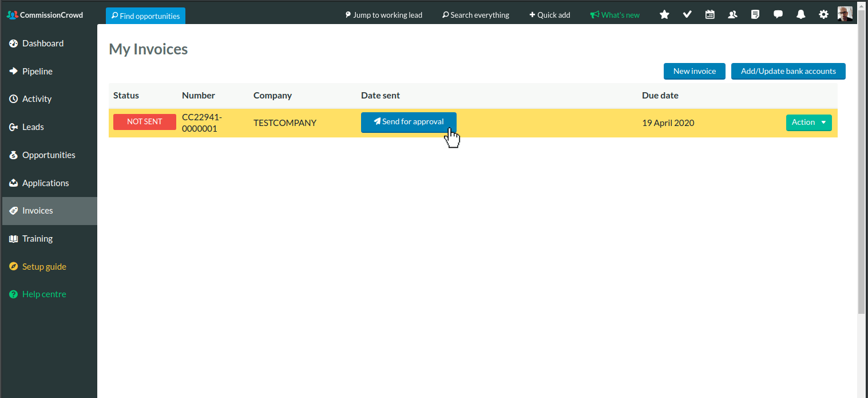
Task: Open the notes icon in top bar
Action: [x=755, y=15]
